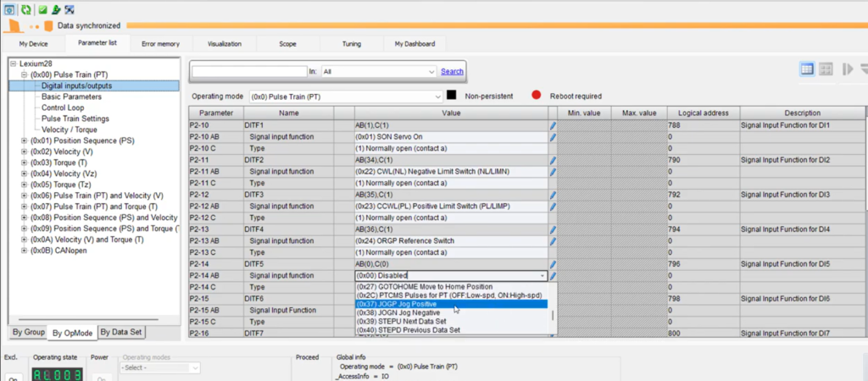Click the Search link
868x381 pixels.
(x=452, y=72)
